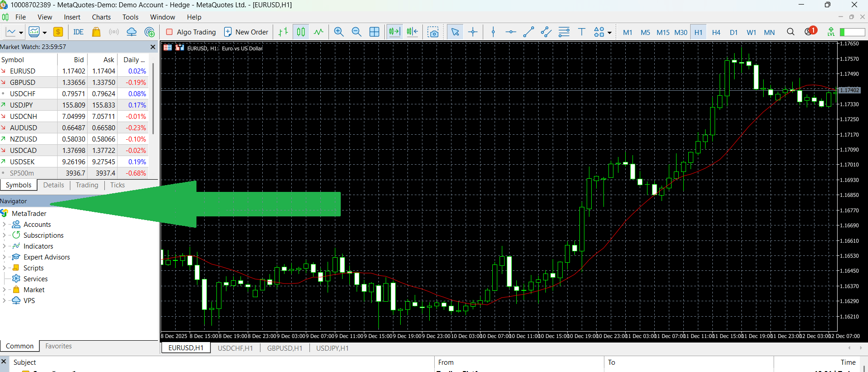
Task: Switch to the GBPUSD,H1 chart tab
Action: click(x=284, y=348)
